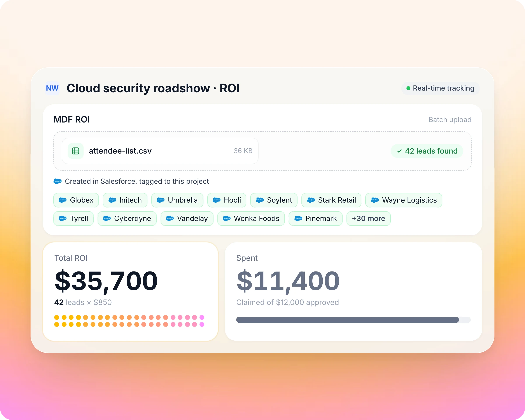The height and width of the screenshot is (420, 525).
Task: Click the green dot in Real-time tracking pill
Action: (408, 88)
